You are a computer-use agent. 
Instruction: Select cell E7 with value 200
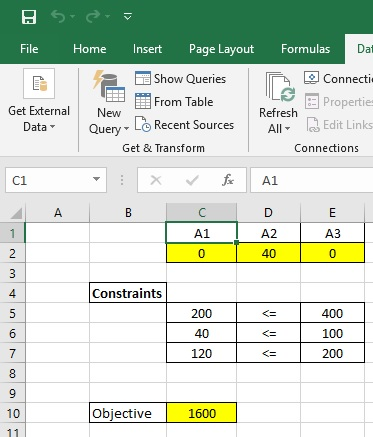(x=332, y=353)
